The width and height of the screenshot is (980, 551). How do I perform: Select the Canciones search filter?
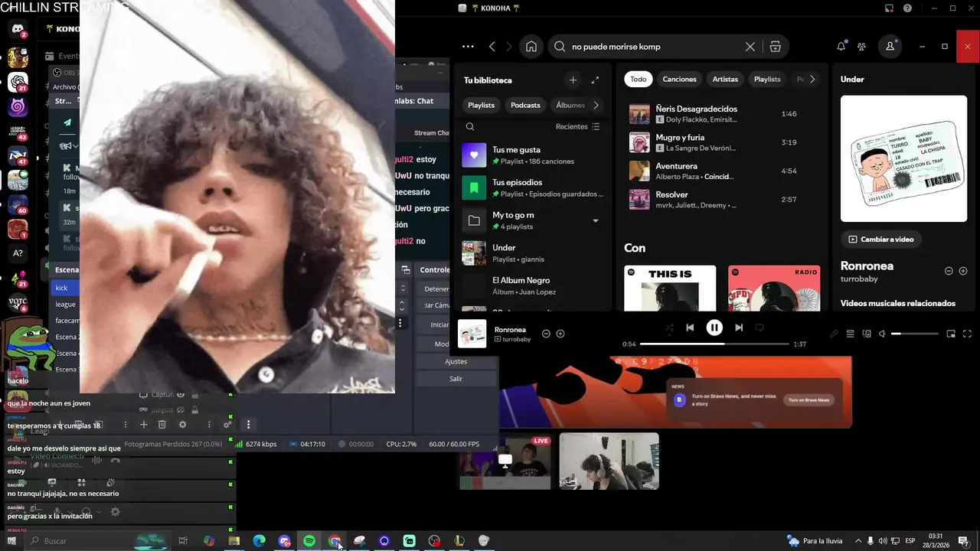coord(679,79)
